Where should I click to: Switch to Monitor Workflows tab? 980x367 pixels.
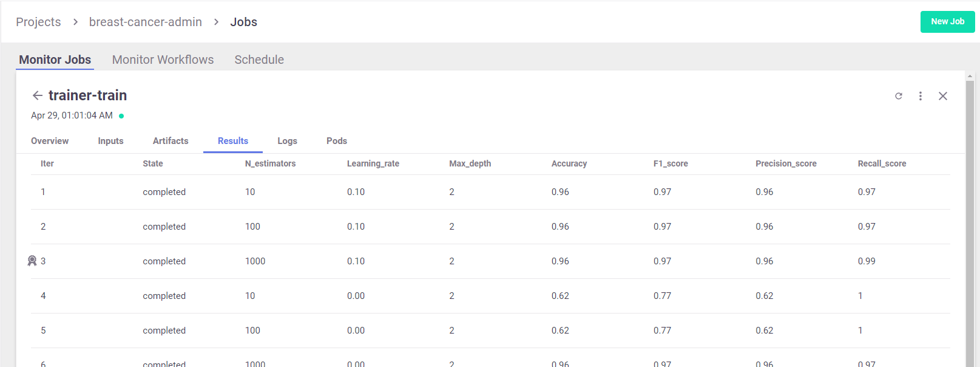163,60
